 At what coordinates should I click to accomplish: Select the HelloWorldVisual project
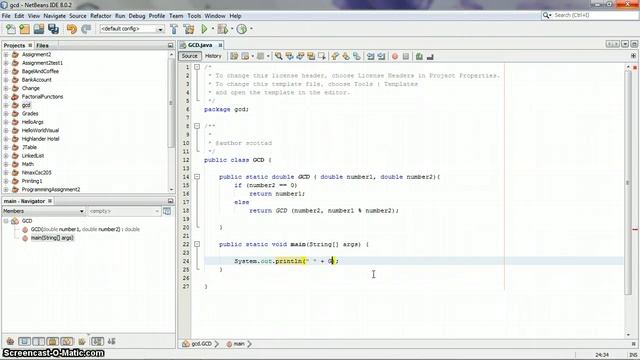click(x=40, y=130)
